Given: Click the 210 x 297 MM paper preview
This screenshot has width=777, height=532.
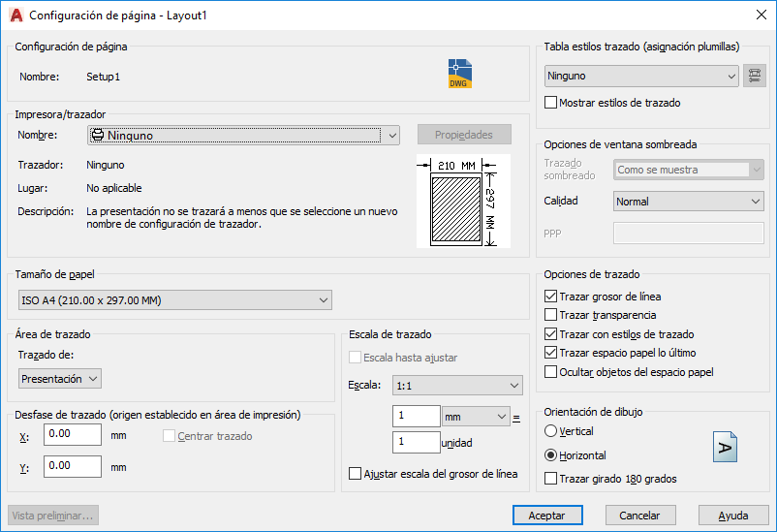Looking at the screenshot, I should [463, 201].
